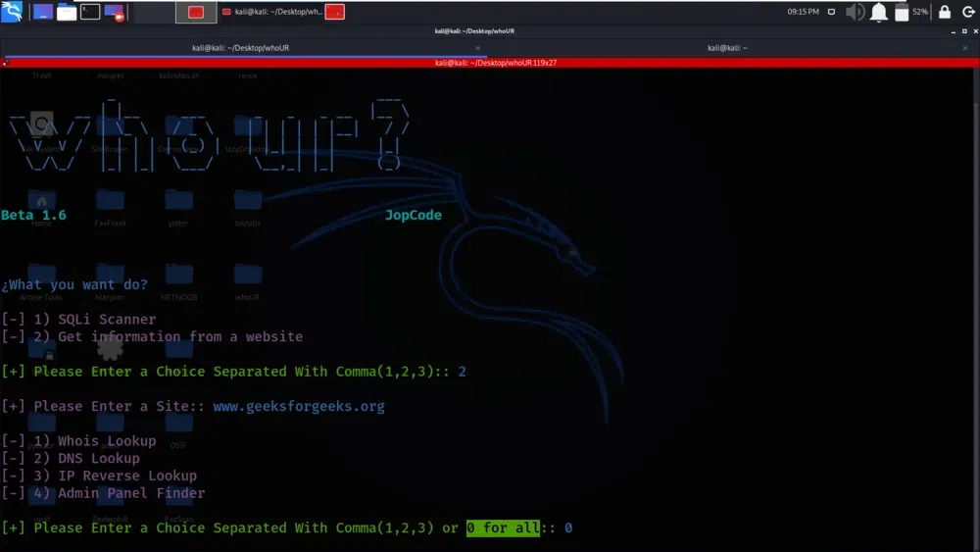Screen dimensions: 980x552
Task: Select the highlighted red taskbar window button
Action: tap(196, 12)
